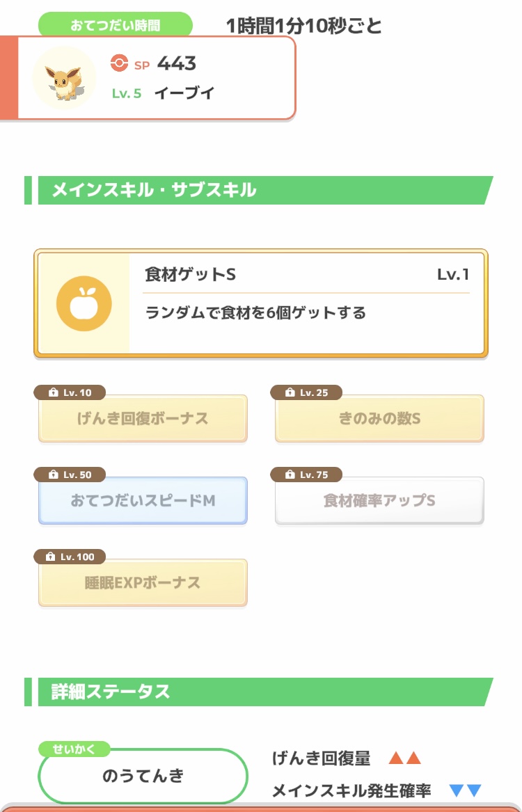Tap the red up arrows beside げんき回復量
The width and height of the screenshot is (522, 812).
pos(404,758)
